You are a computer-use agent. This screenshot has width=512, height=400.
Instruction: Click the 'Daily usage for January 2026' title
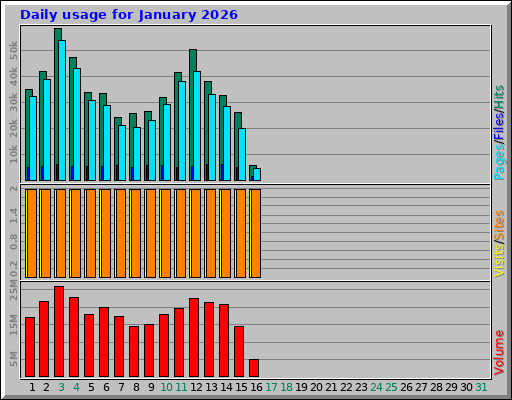(129, 15)
